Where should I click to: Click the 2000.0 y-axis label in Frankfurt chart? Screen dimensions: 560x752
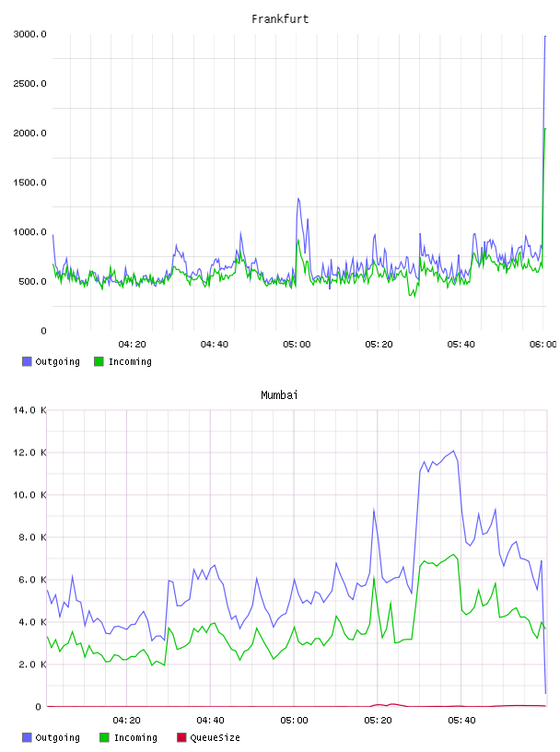pyautogui.click(x=29, y=133)
